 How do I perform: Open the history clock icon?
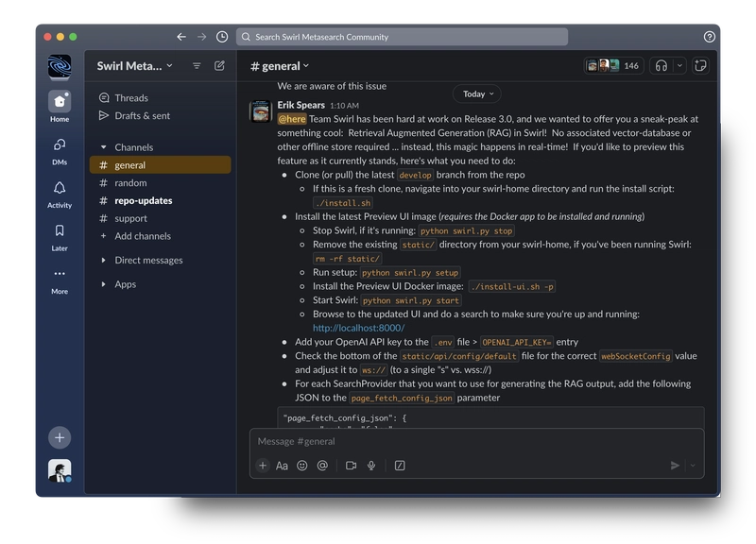pos(222,37)
